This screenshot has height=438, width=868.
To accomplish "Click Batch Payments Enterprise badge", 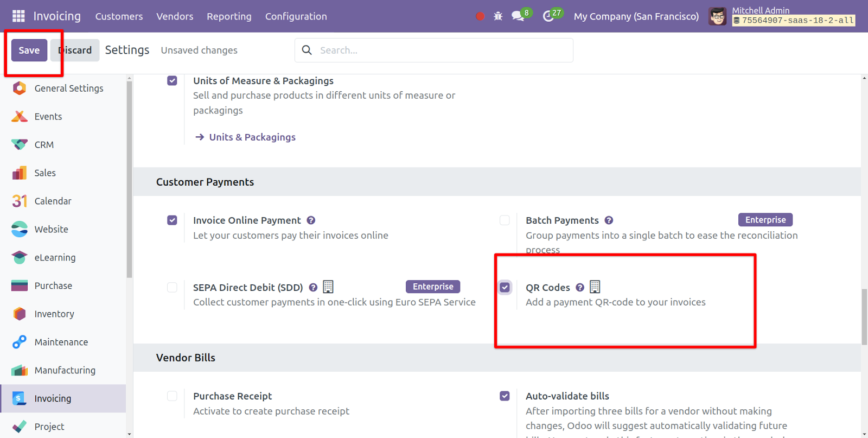I will (x=765, y=220).
